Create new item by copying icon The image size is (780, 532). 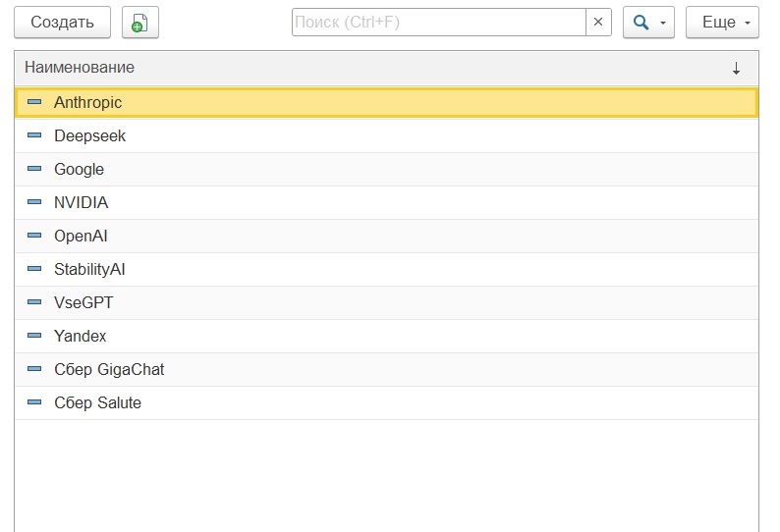(140, 22)
